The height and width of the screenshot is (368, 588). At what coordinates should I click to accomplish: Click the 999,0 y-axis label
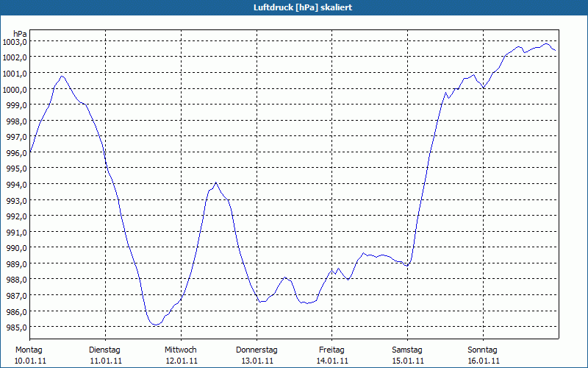(x=16, y=105)
